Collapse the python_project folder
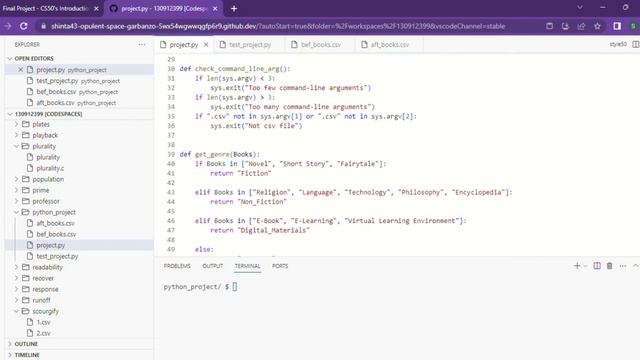The height and width of the screenshot is (360, 640). [16, 212]
